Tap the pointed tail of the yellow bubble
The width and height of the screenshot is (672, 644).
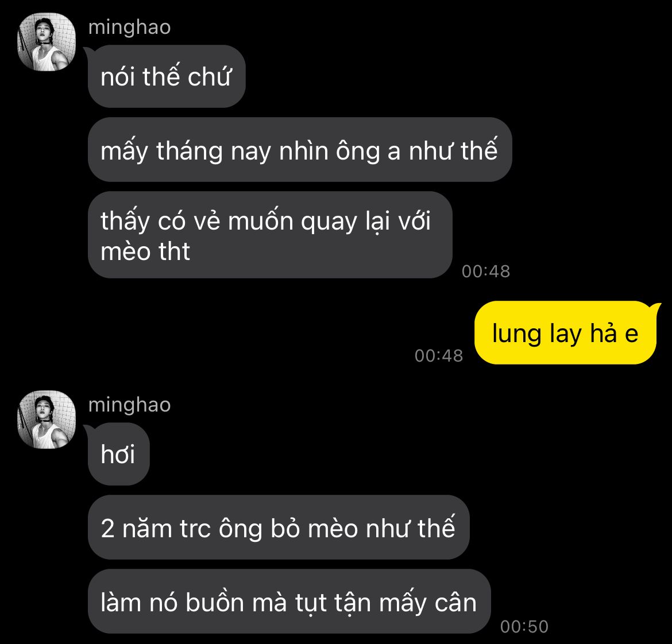tap(656, 308)
